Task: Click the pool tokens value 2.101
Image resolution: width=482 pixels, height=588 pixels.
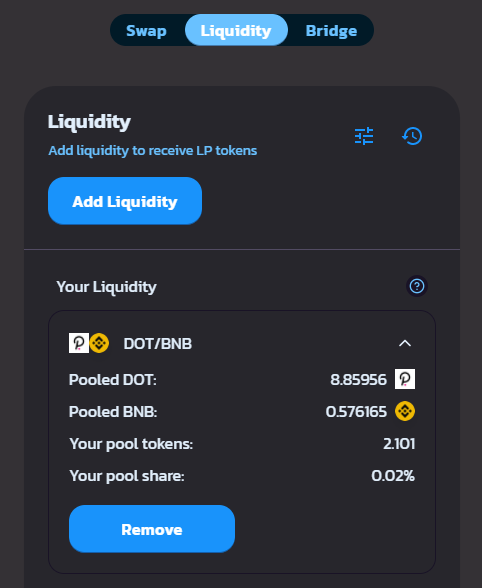Action: [x=399, y=444]
